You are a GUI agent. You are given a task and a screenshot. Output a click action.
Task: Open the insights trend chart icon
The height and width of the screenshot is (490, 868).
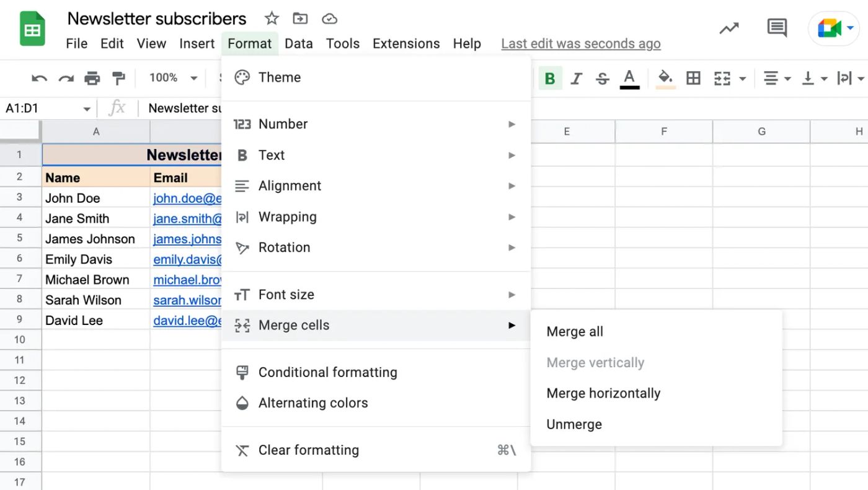click(728, 28)
